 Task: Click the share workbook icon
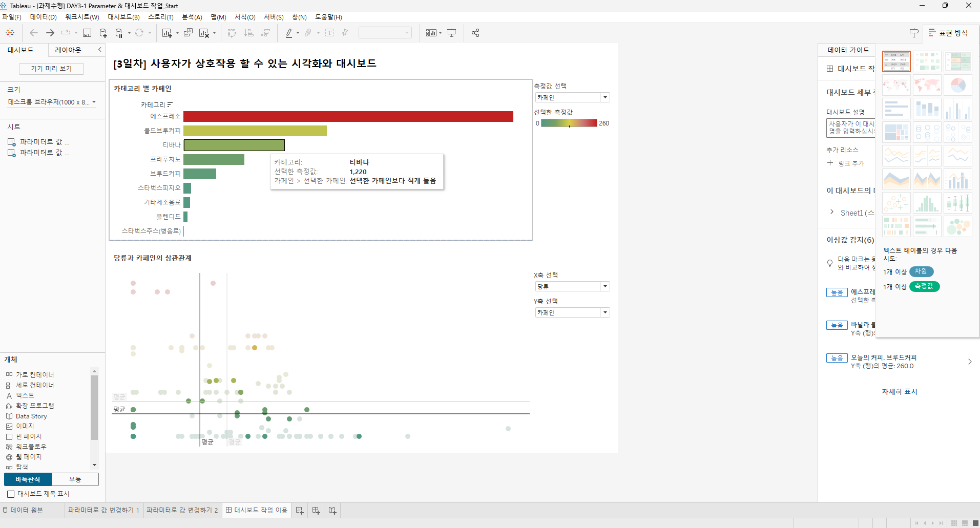[475, 33]
